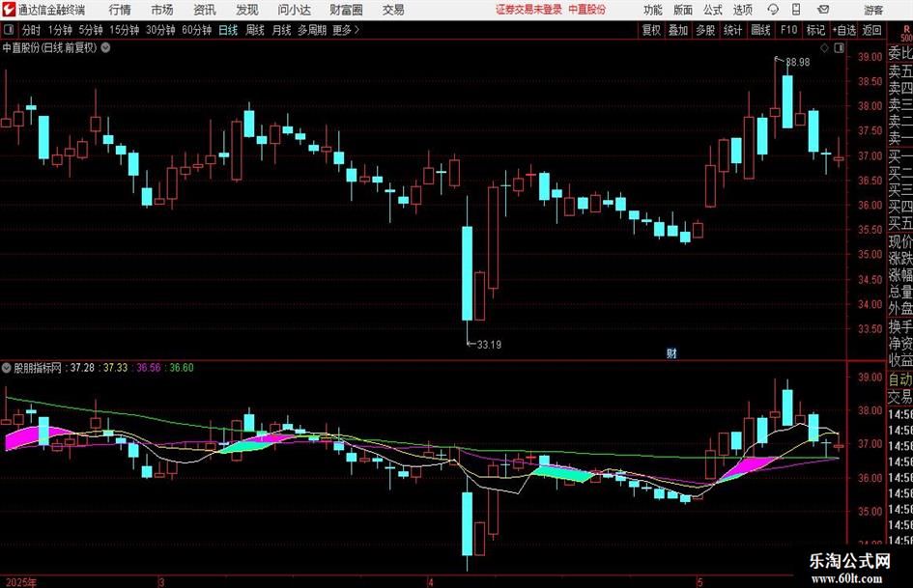
Task: Click the 返回 back button
Action: (871, 30)
